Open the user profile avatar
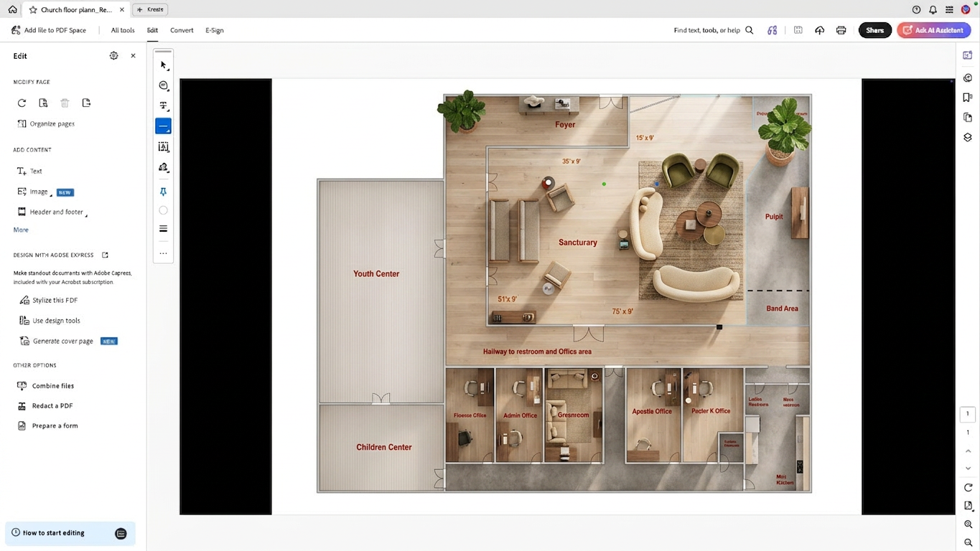This screenshot has height=551, width=980. (966, 9)
